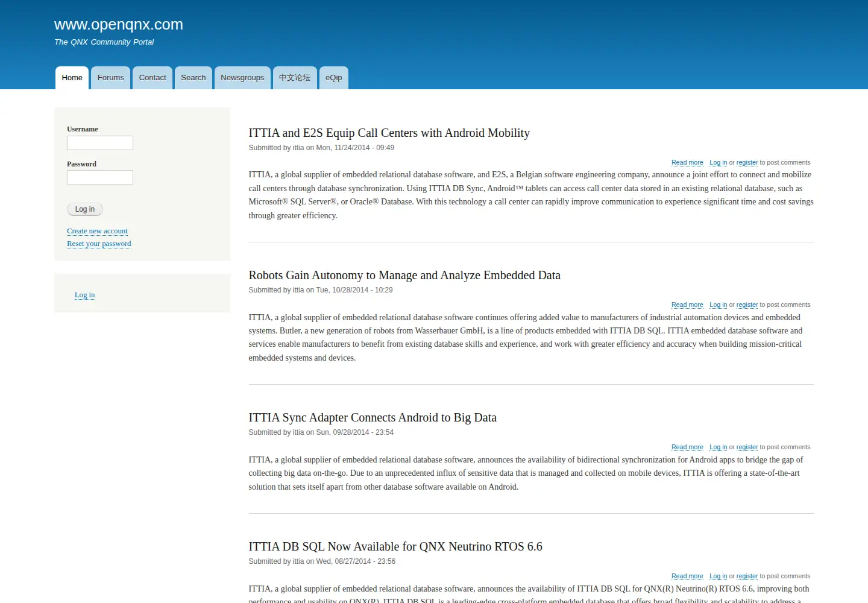The image size is (868, 603).
Task: Focus the Username input field
Action: 100,143
